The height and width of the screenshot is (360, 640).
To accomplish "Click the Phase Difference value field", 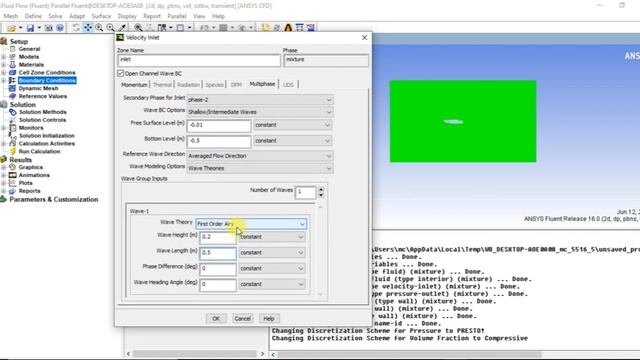I will tap(218, 269).
